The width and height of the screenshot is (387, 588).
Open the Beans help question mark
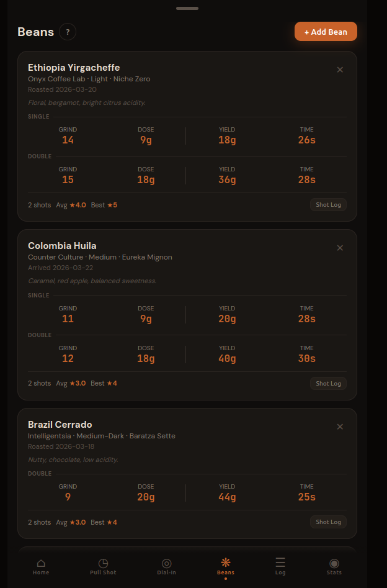pos(68,32)
